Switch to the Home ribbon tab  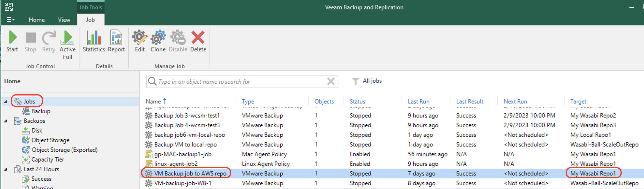click(37, 20)
